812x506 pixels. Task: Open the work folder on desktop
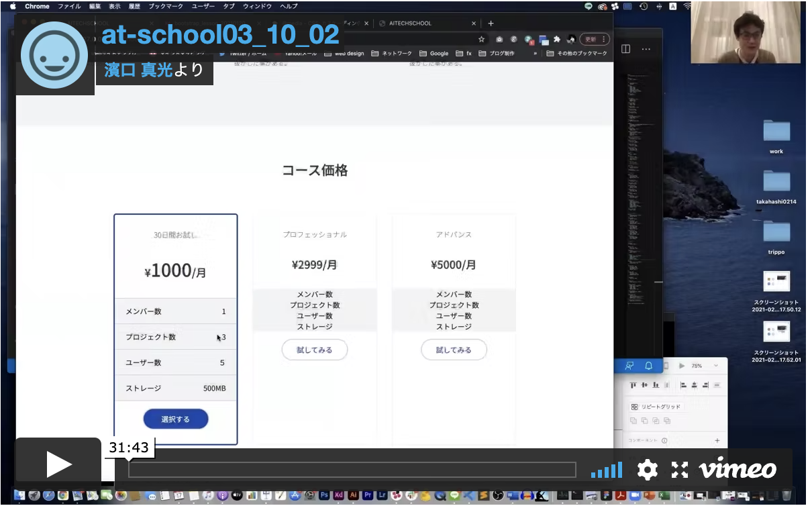tap(776, 136)
